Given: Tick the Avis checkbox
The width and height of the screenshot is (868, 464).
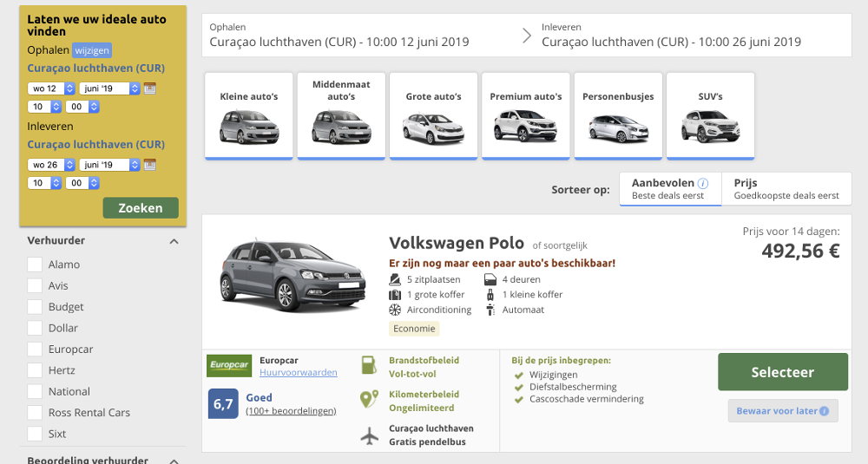Looking at the screenshot, I should (x=35, y=285).
